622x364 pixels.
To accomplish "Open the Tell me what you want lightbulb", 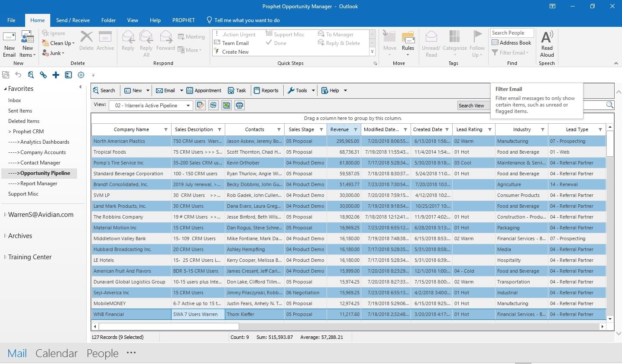I will 209,20.
